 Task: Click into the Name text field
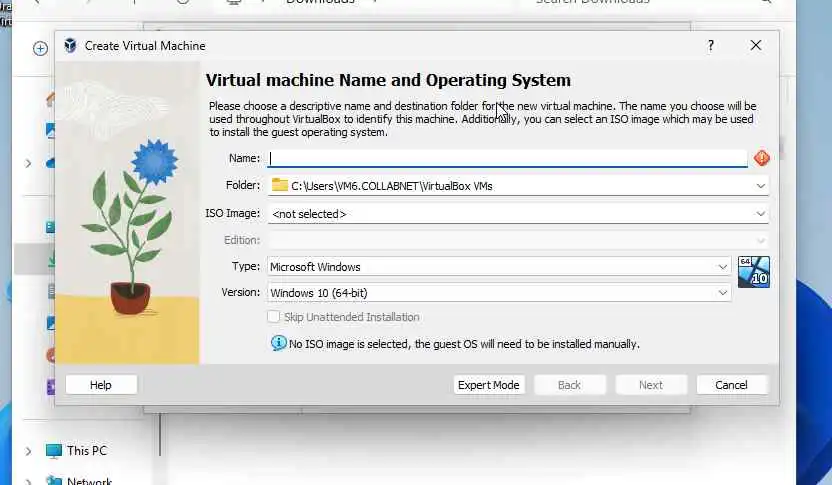[507, 158]
